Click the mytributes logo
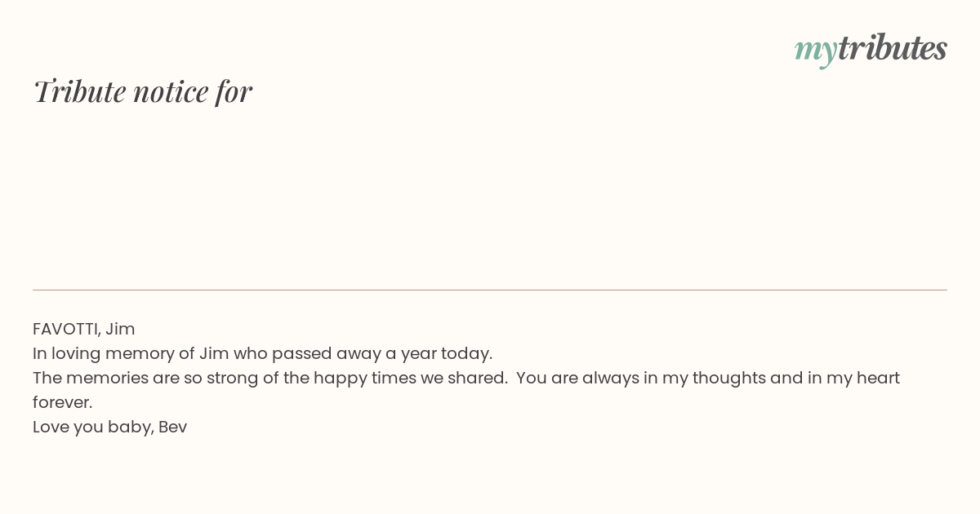The height and width of the screenshot is (514, 980). (x=871, y=49)
